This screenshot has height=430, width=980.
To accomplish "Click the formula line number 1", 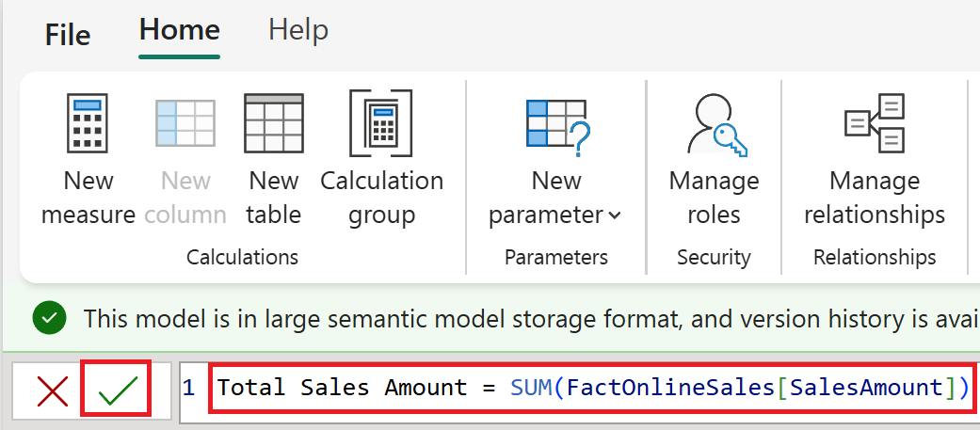I will (189, 387).
